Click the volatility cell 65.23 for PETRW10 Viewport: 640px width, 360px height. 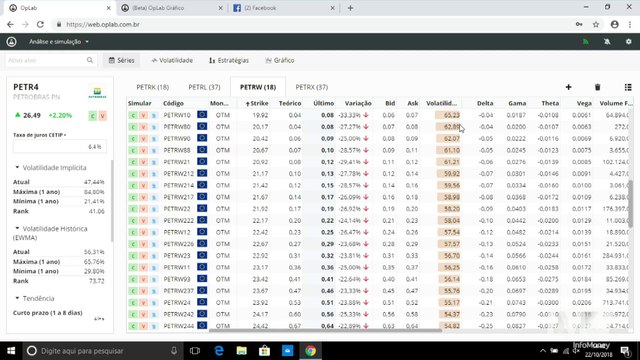tap(448, 116)
